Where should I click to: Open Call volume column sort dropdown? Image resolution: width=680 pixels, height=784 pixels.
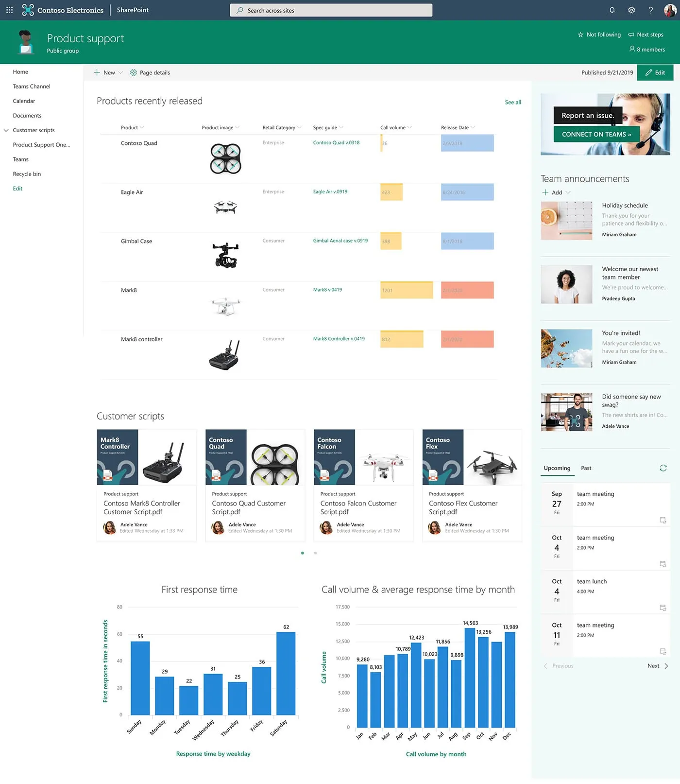pos(409,127)
